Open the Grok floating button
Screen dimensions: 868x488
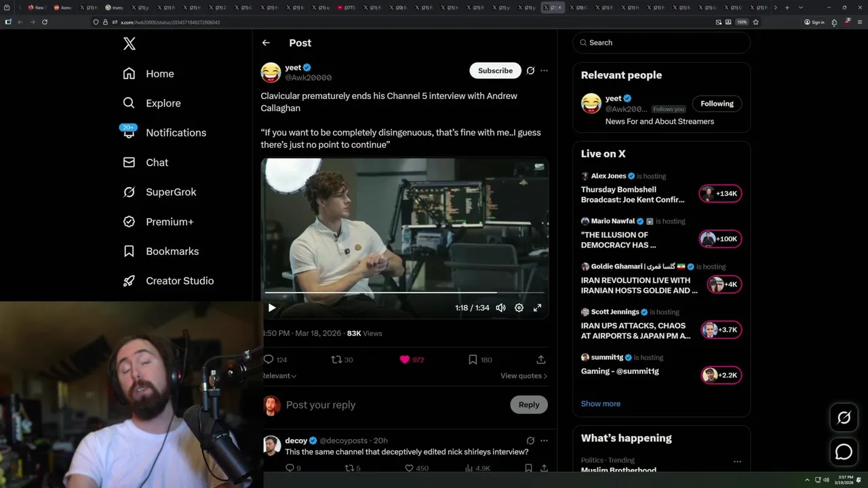[844, 418]
